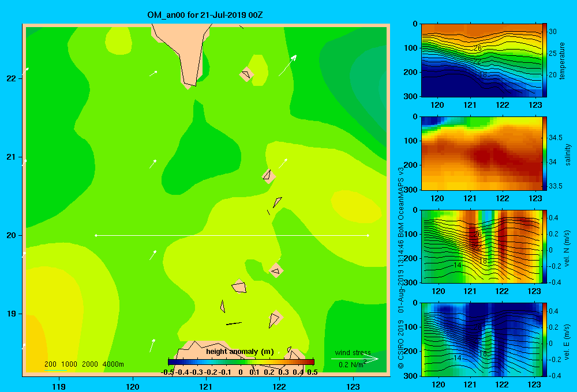Click latitude label '19' on the main map
The height and width of the screenshot is (392, 577).
[x=12, y=314]
